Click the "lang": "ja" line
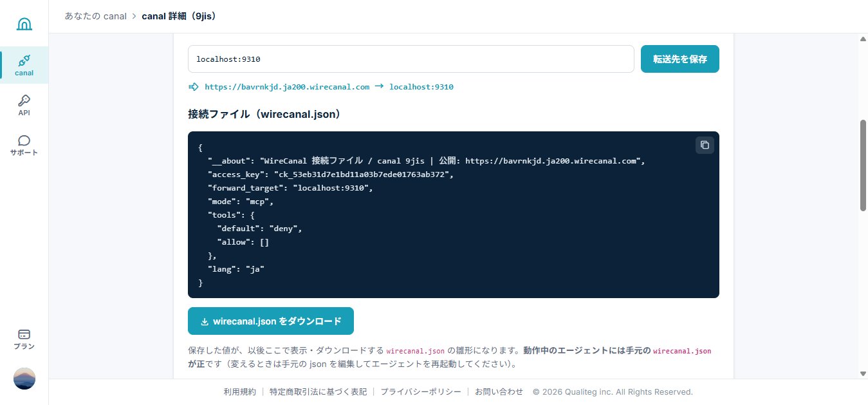Image resolution: width=868 pixels, height=405 pixels. tap(235, 269)
